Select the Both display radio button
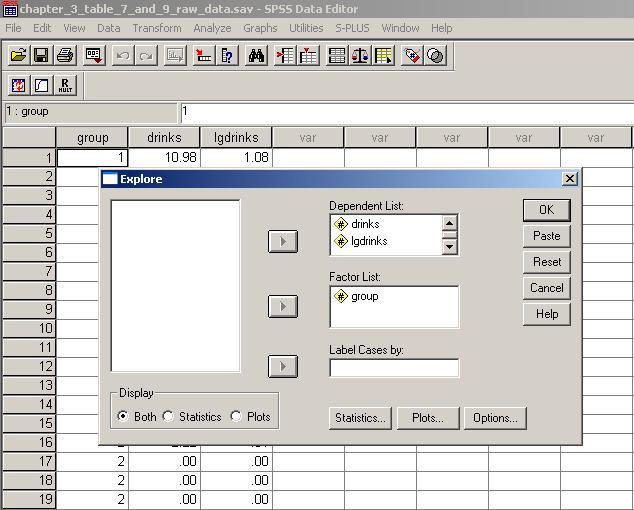 (x=123, y=416)
